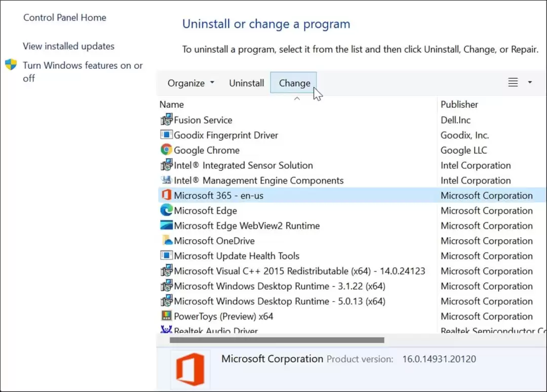
Task: Click the Fusion Service installer icon
Action: pyautogui.click(x=167, y=120)
